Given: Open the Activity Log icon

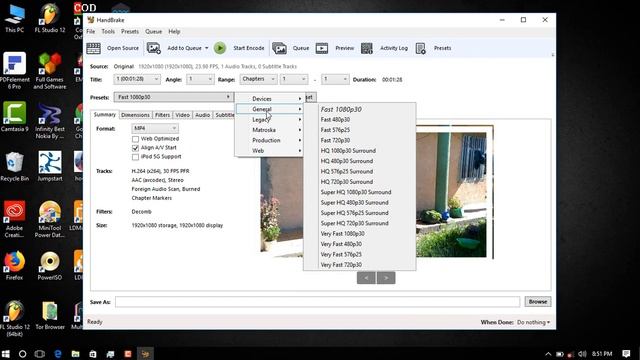Looking at the screenshot, I should click(367, 48).
